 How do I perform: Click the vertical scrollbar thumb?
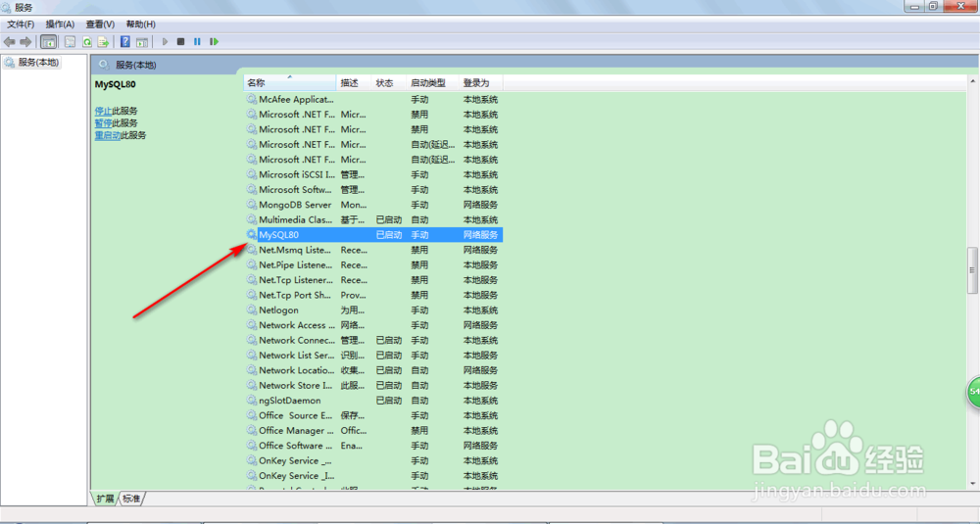[972, 270]
